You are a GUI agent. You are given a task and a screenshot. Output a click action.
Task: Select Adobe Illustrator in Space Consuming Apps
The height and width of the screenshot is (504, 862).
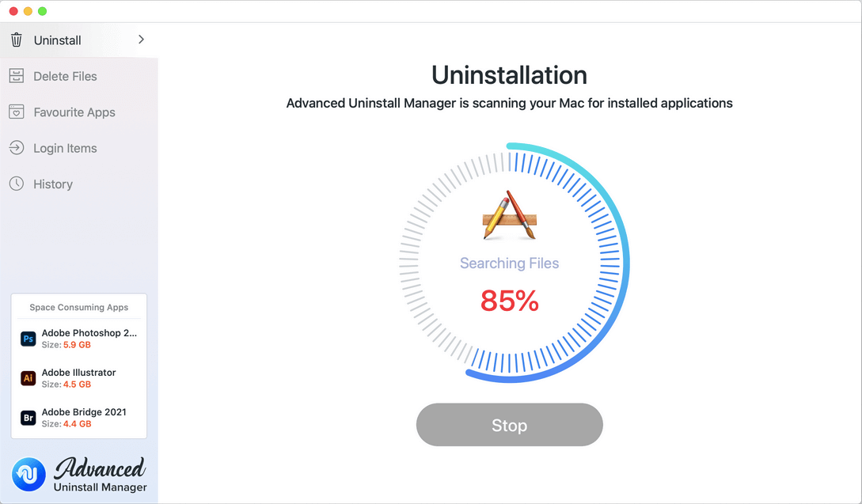(79, 378)
